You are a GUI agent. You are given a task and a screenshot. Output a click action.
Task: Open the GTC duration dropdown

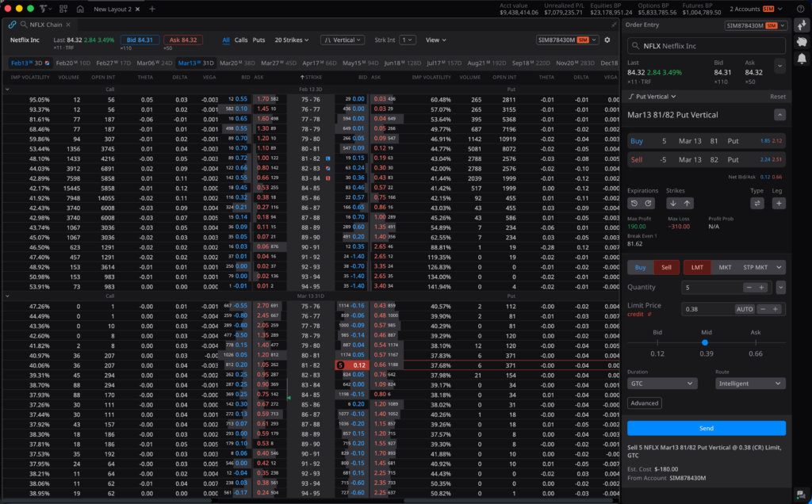[662, 383]
